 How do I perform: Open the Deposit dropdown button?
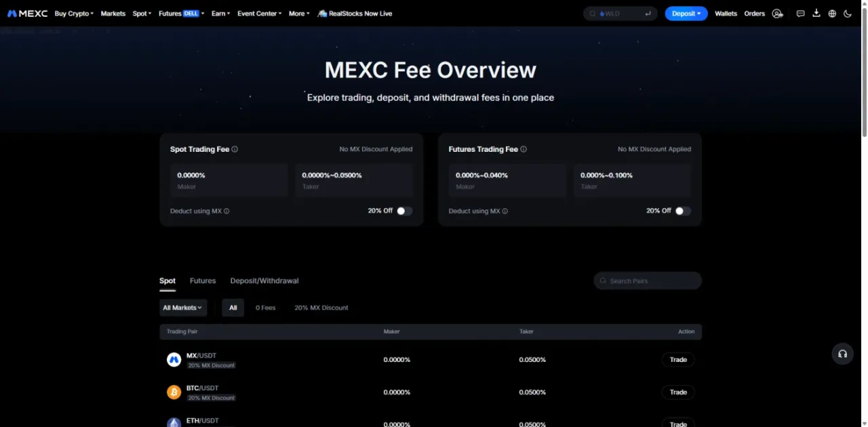[686, 14]
